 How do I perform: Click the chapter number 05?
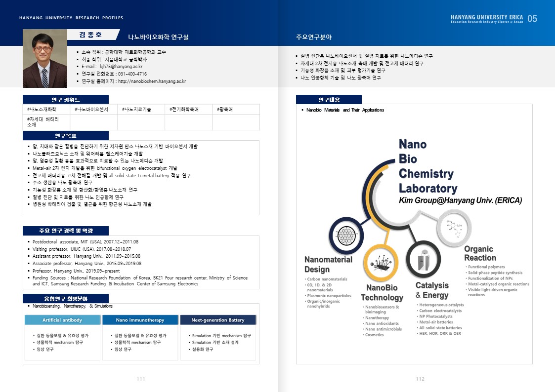click(x=532, y=19)
